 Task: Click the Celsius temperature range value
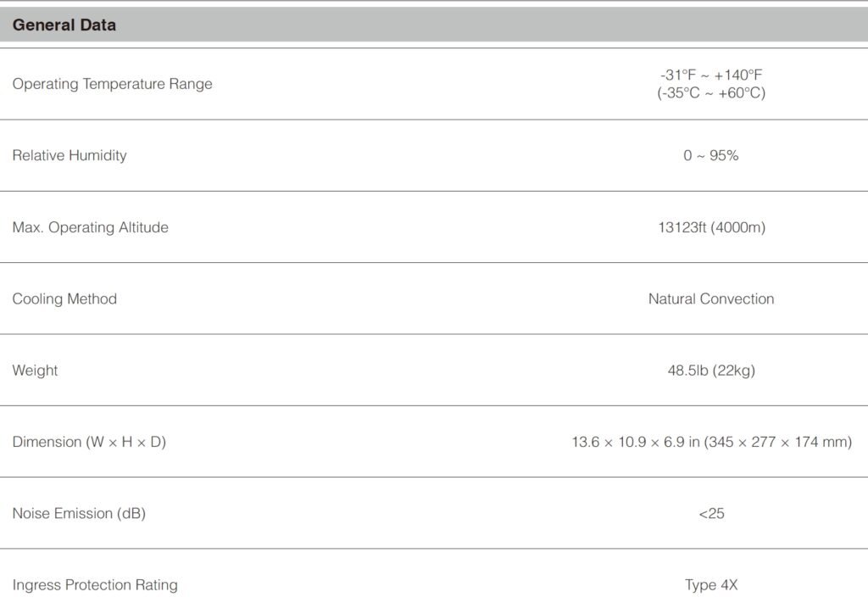tap(711, 93)
